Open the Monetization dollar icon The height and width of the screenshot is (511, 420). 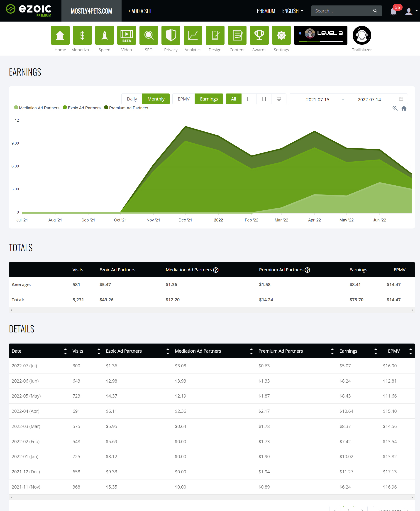82,35
